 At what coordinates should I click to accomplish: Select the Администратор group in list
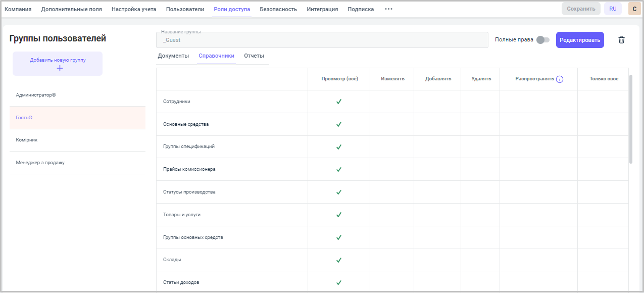[36, 95]
